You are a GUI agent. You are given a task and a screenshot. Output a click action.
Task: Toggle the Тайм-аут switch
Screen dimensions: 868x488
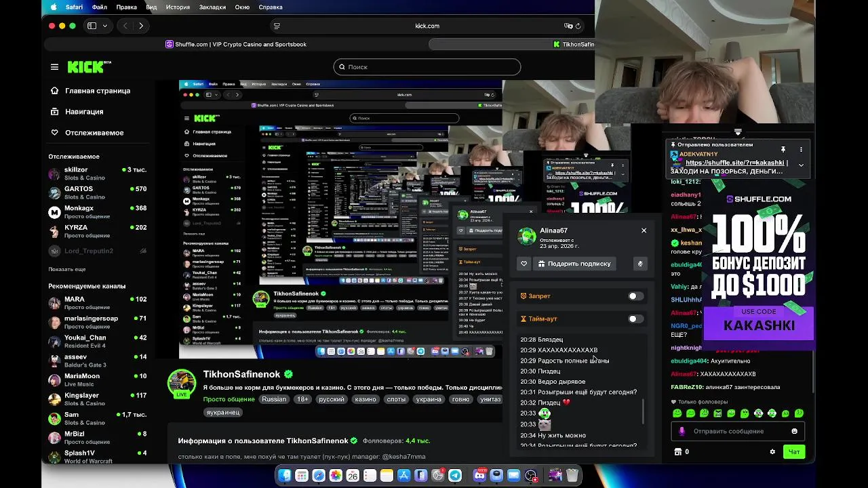click(635, 319)
